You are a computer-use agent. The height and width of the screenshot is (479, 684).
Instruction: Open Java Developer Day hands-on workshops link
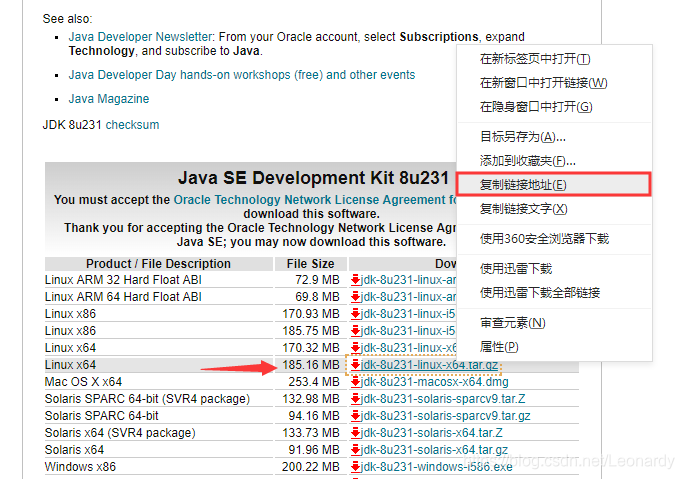pyautogui.click(x=242, y=75)
